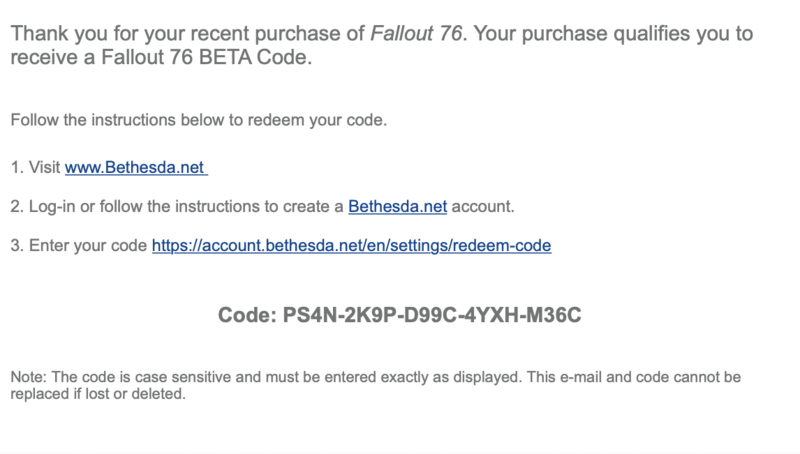Image resolution: width=800 pixels, height=454 pixels.
Task: Click the 'receive a Fallout 76 BETA Code' line
Action: pos(161,57)
